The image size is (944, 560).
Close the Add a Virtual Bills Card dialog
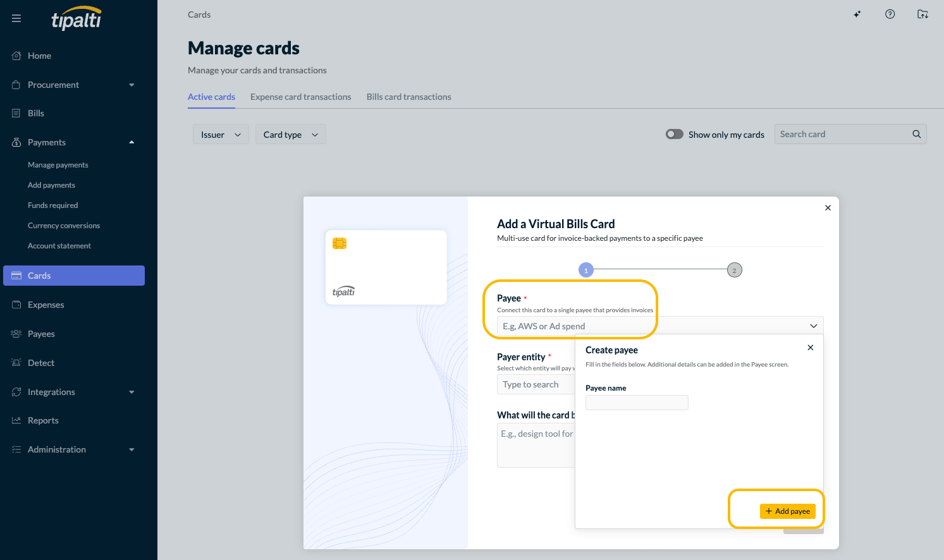[x=828, y=208]
